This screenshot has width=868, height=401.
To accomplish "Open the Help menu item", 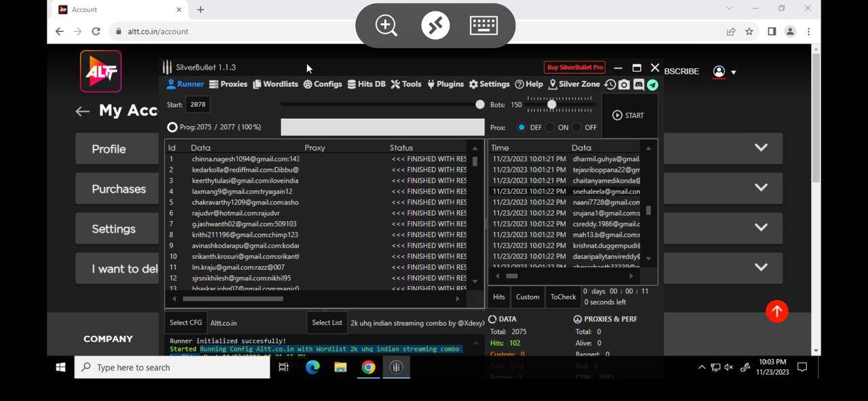I will [x=529, y=84].
